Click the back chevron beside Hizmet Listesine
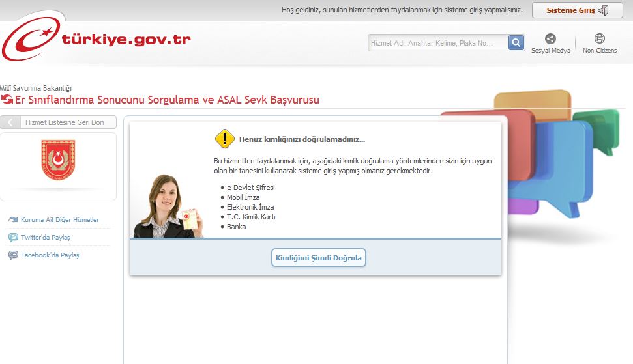633x364 pixels. 10,122
